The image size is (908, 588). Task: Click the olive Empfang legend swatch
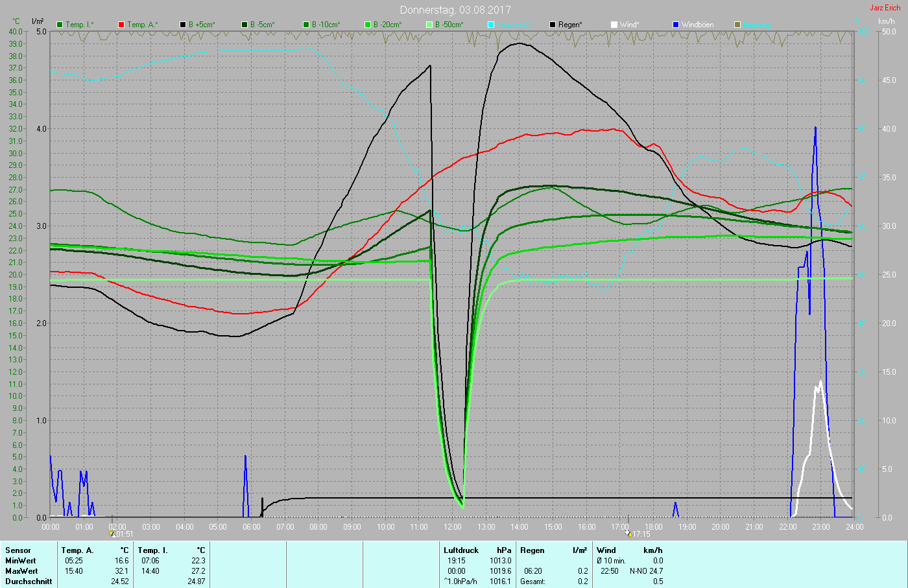click(737, 25)
